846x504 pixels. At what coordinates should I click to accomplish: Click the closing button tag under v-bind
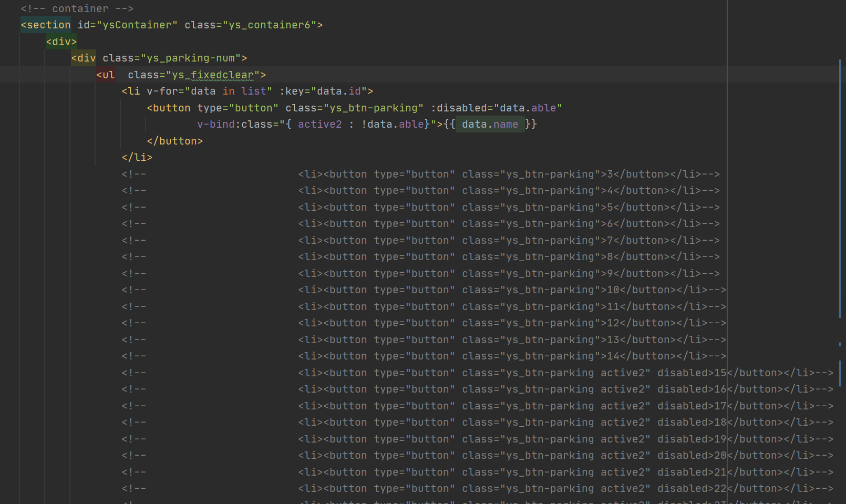174,141
